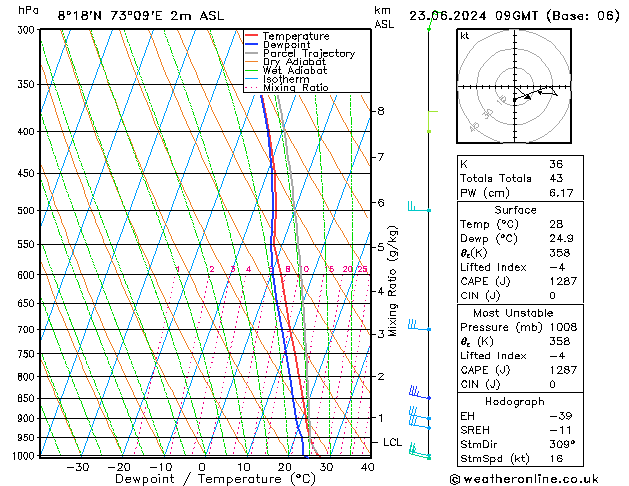Click the surface Dewp value 24.9
The width and height of the screenshot is (629, 486).
(x=561, y=239)
